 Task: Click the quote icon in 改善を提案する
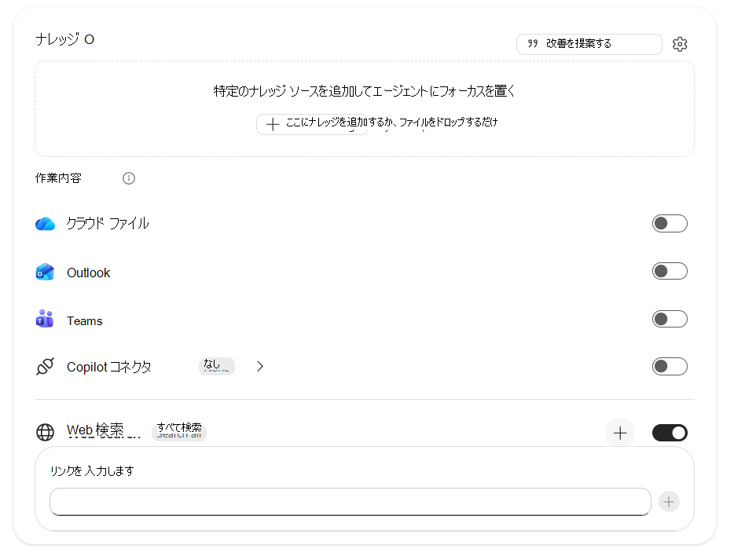(x=533, y=43)
